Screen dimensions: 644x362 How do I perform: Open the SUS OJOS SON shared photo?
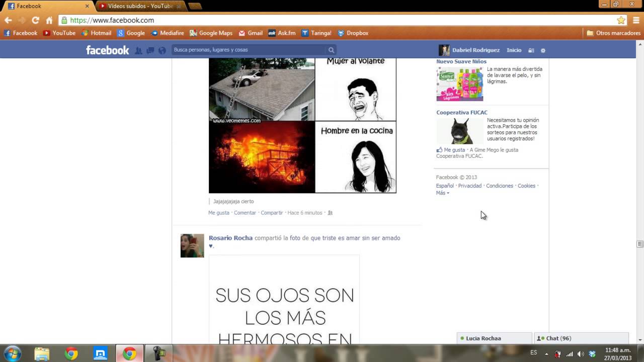tap(284, 300)
